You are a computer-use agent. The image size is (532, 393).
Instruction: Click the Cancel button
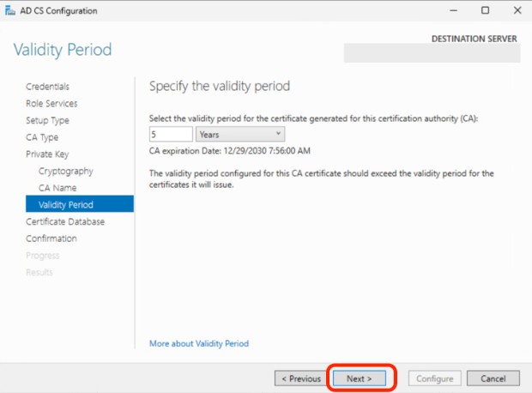click(x=493, y=378)
